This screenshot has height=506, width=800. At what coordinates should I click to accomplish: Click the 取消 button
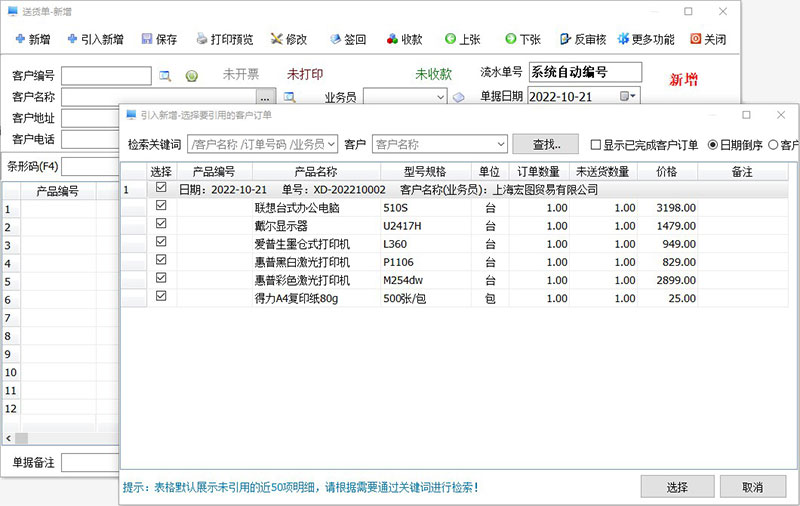(x=753, y=487)
